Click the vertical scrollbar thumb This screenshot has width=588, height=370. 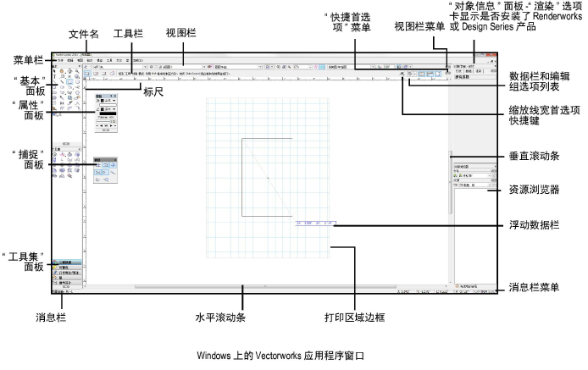click(x=451, y=182)
